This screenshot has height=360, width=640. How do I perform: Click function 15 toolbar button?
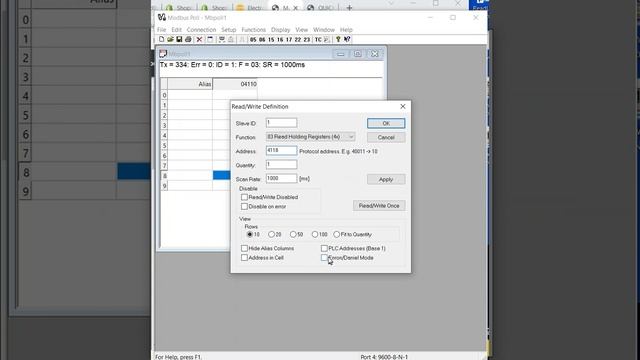[x=271, y=40]
